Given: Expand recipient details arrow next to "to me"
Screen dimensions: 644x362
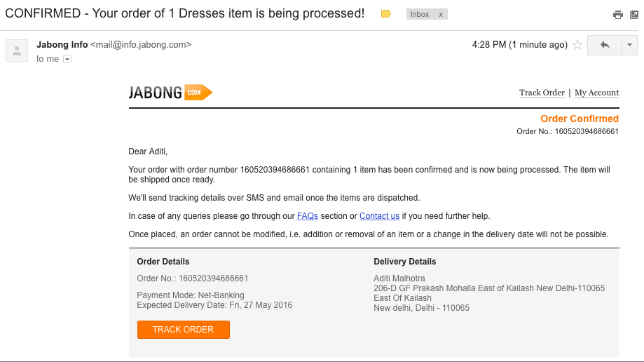Looking at the screenshot, I should click(67, 60).
